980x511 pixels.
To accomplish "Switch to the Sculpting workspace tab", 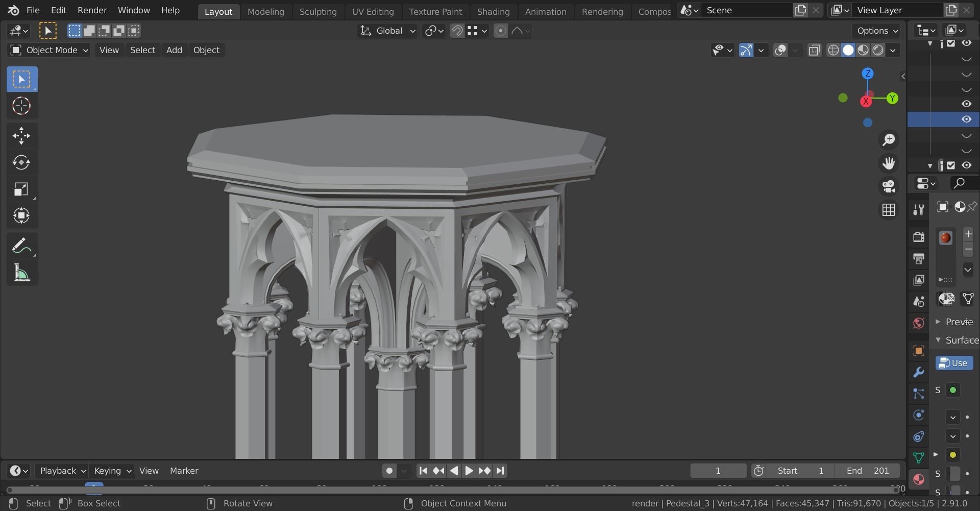I will pos(317,11).
